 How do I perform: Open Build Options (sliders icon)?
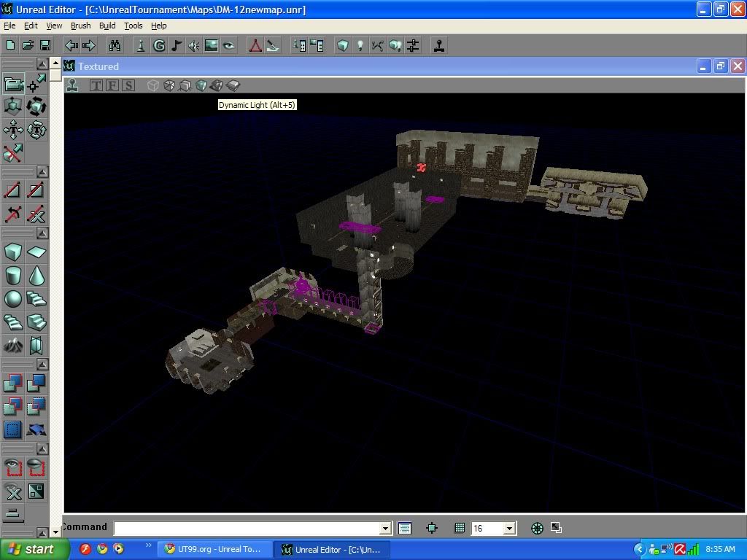pos(413,46)
